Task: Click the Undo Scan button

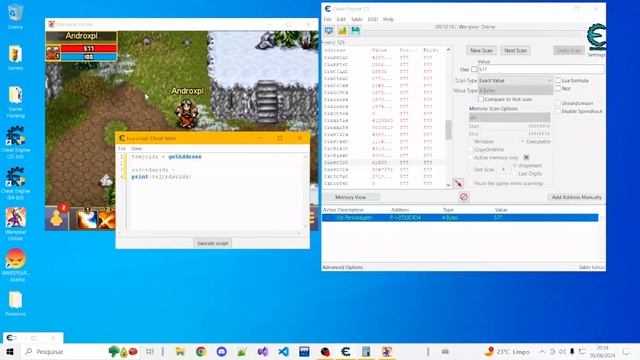Action: click(x=569, y=51)
